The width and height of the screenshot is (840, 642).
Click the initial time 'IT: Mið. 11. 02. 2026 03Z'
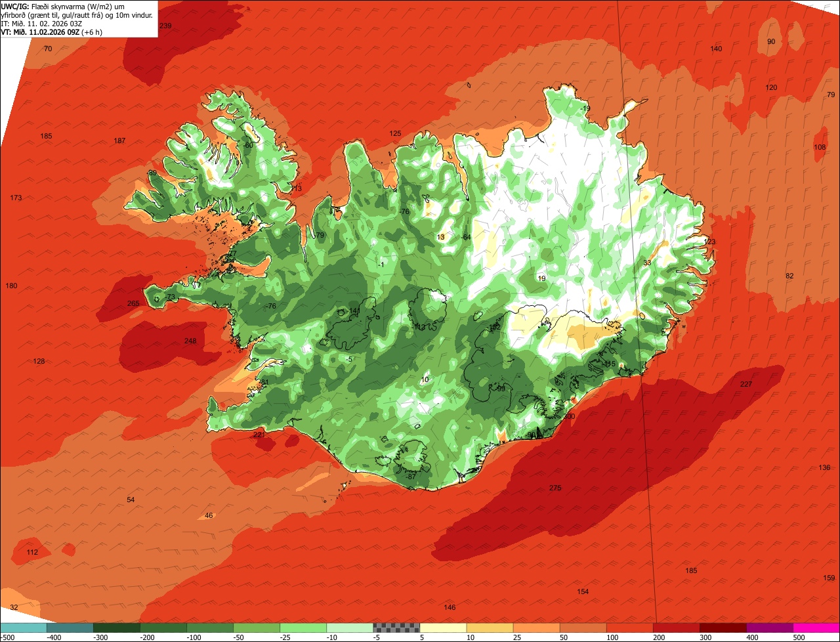click(x=41, y=23)
